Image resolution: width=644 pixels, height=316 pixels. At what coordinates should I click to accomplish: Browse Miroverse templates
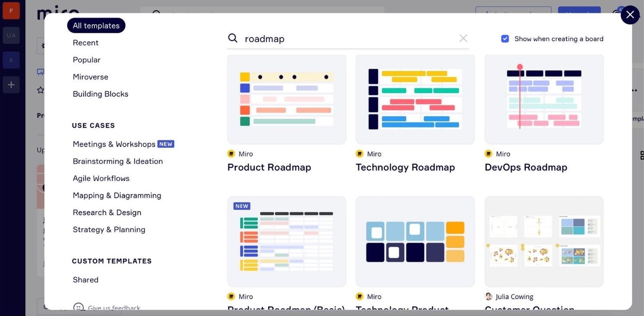[x=90, y=76]
